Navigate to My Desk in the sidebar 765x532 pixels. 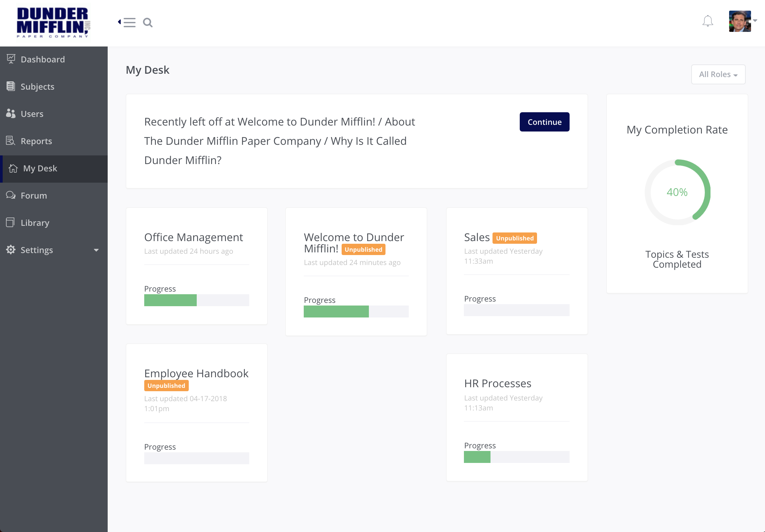click(40, 168)
